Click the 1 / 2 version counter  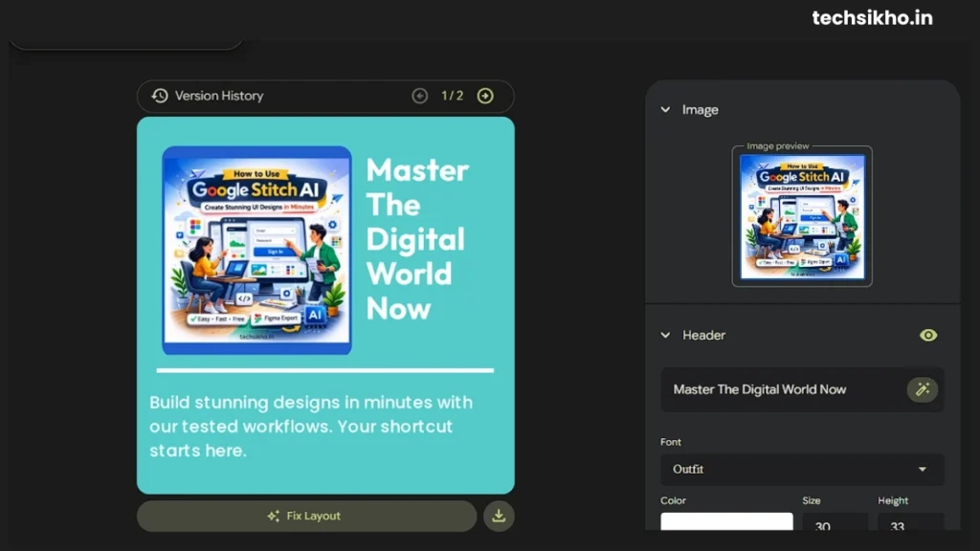click(x=452, y=96)
